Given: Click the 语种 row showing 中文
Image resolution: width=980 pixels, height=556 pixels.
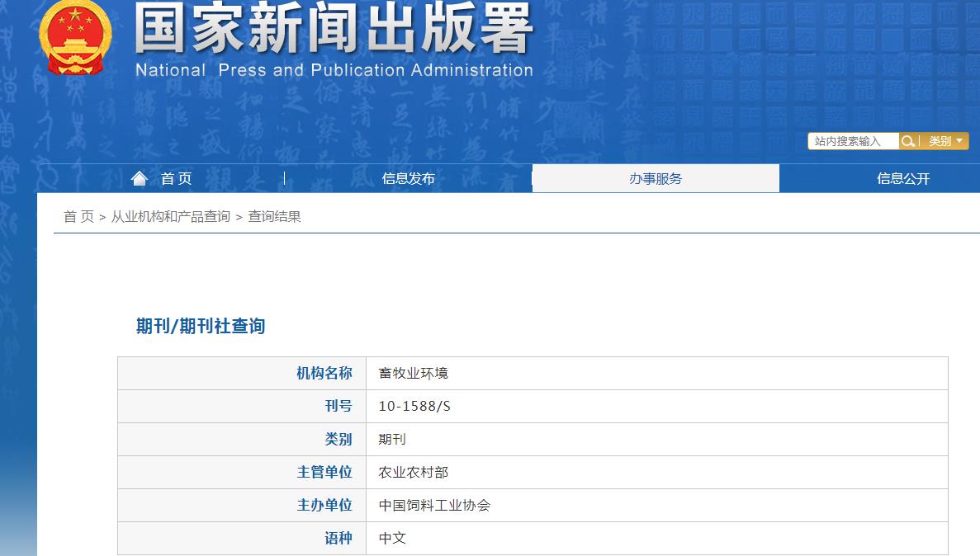Looking at the screenshot, I should pos(391,538).
